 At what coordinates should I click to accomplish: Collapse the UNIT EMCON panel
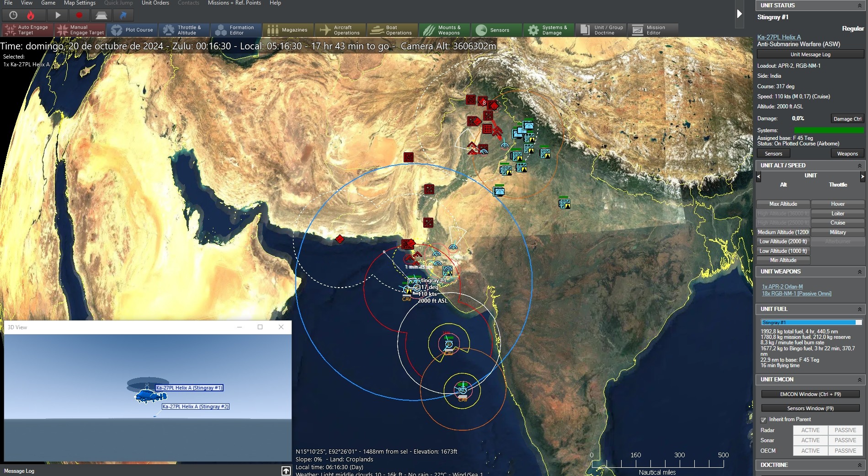[x=859, y=380]
